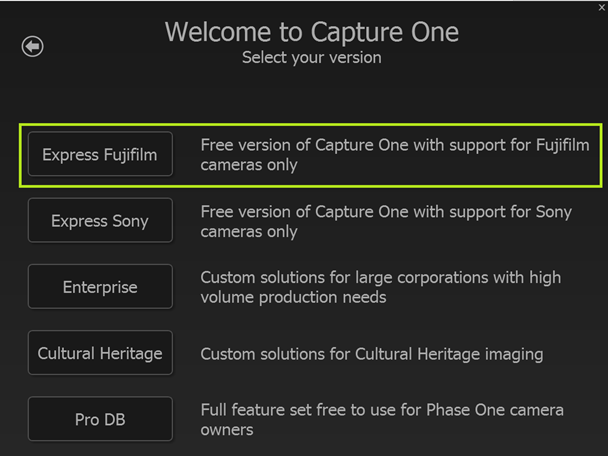Choose the Pro DB button
This screenshot has height=456, width=608.
tap(100, 419)
